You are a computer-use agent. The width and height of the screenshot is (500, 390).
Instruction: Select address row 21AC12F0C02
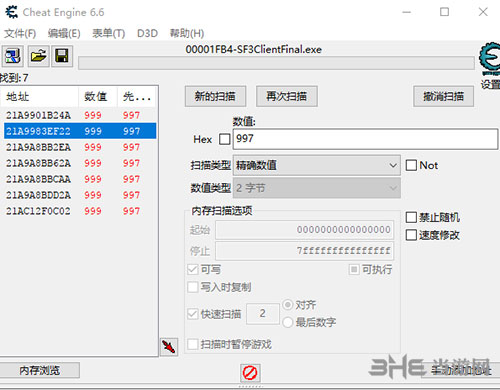pos(80,211)
